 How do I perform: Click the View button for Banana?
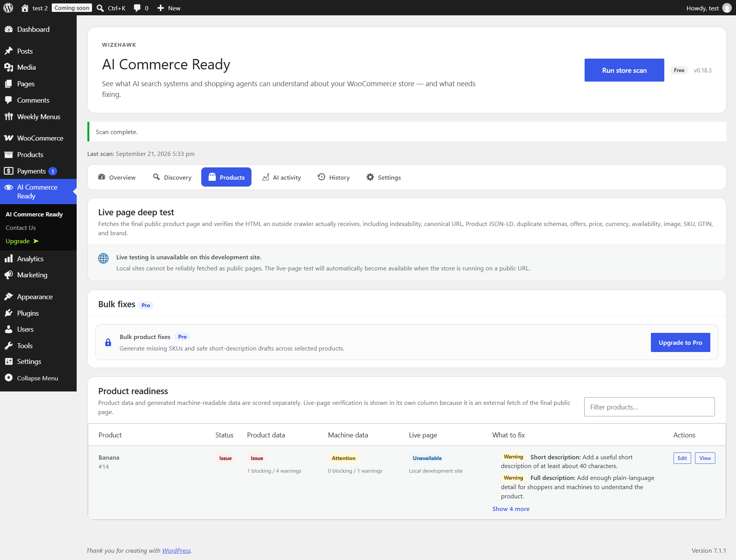pos(705,458)
